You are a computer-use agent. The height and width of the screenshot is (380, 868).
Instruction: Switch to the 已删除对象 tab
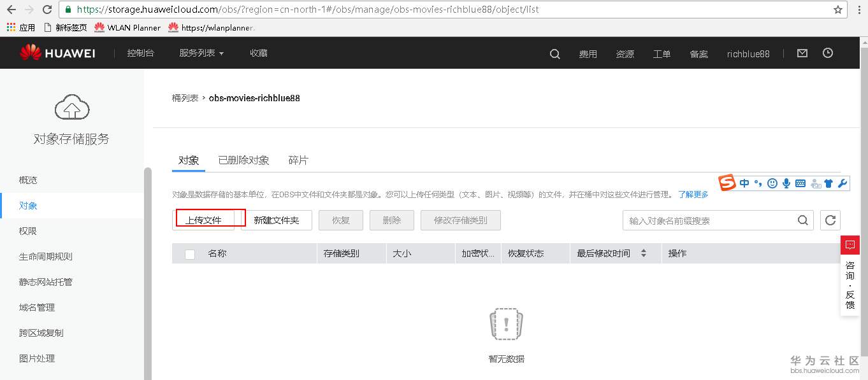(x=243, y=160)
